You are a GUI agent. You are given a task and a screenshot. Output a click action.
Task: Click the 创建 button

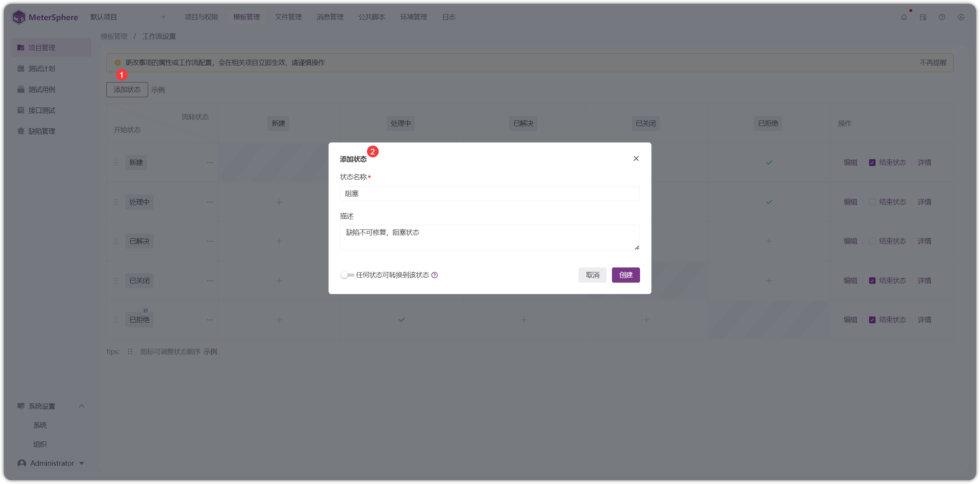626,275
